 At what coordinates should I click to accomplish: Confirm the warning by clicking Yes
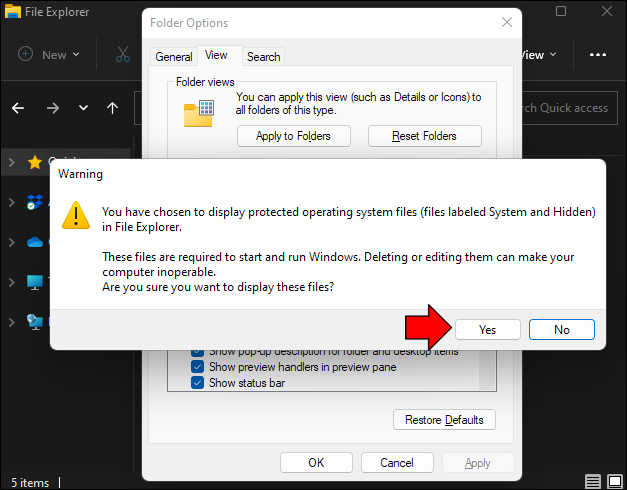[487, 330]
